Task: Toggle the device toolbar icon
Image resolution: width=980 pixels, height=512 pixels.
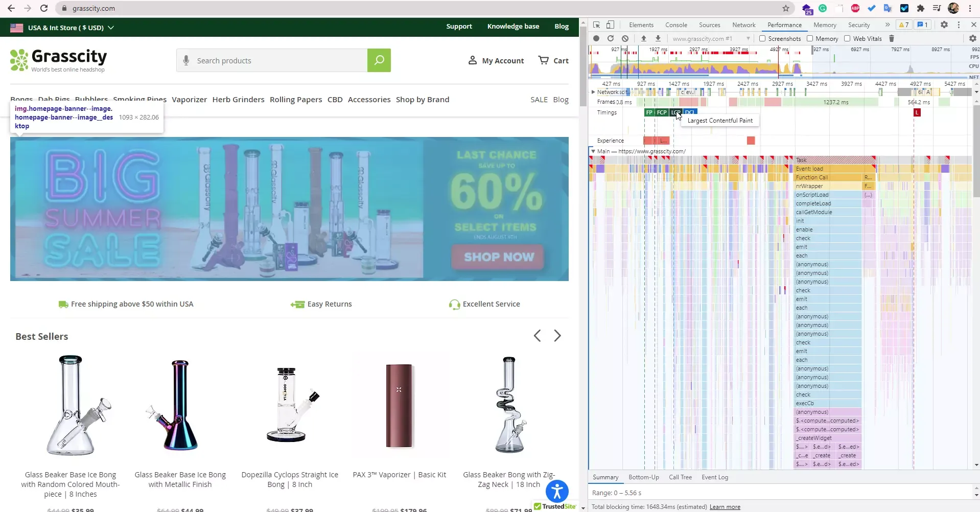Action: [610, 25]
